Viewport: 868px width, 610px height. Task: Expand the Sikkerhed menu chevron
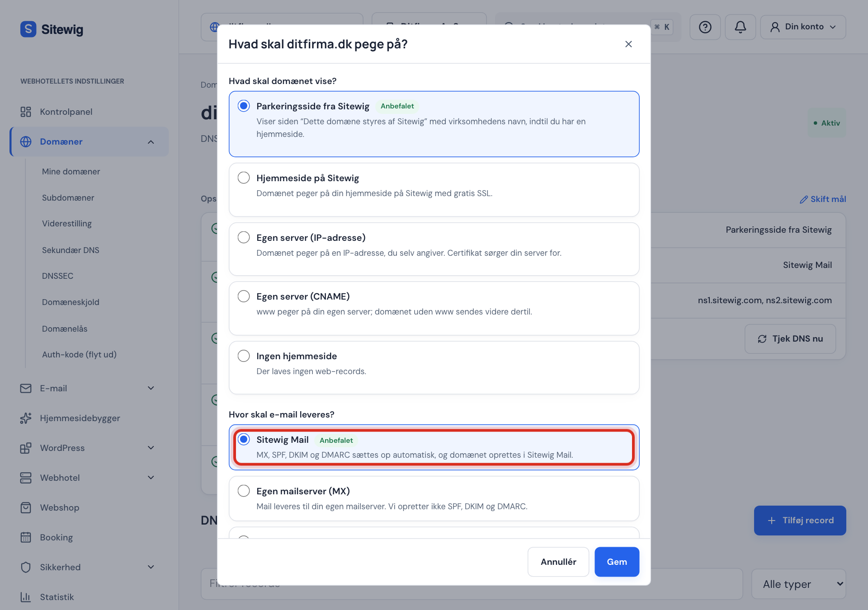click(x=151, y=567)
